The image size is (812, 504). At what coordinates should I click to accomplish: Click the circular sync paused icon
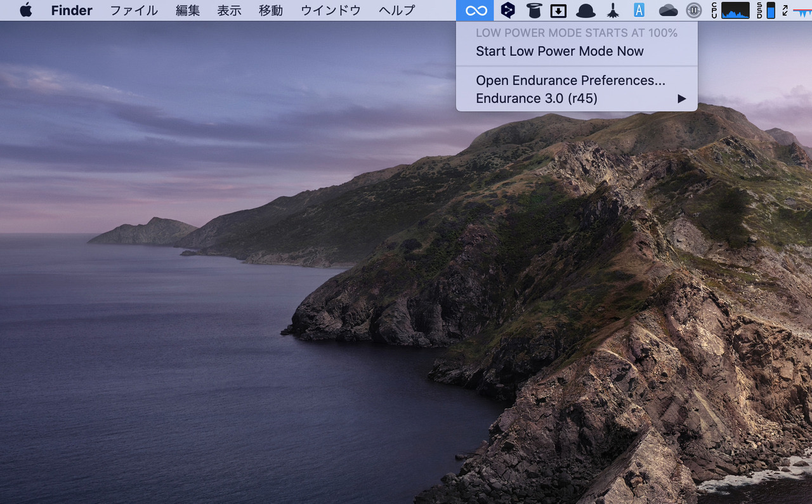click(x=694, y=10)
